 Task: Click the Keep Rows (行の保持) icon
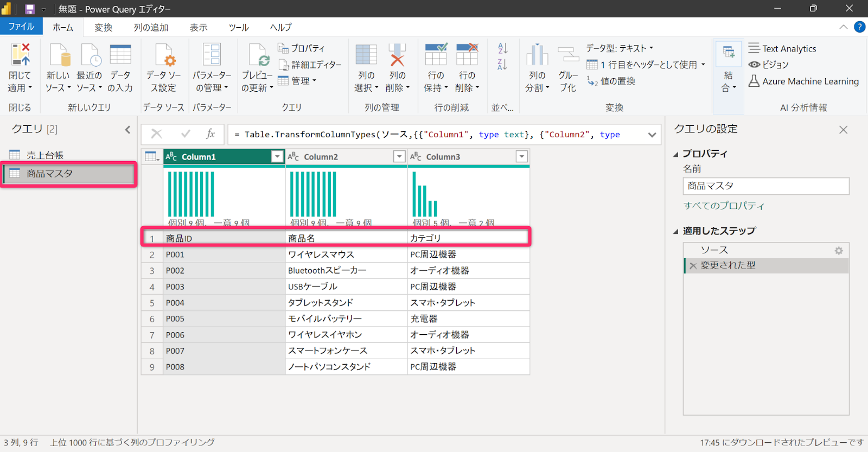pos(436,55)
